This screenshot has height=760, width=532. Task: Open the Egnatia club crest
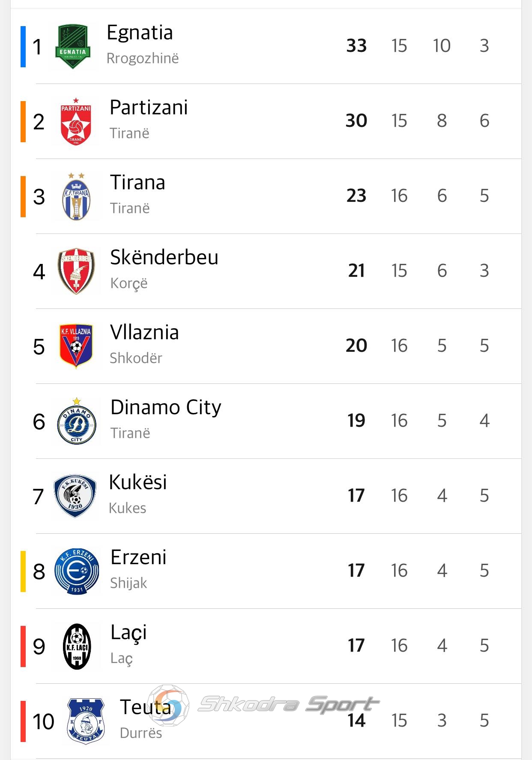pyautogui.click(x=73, y=46)
